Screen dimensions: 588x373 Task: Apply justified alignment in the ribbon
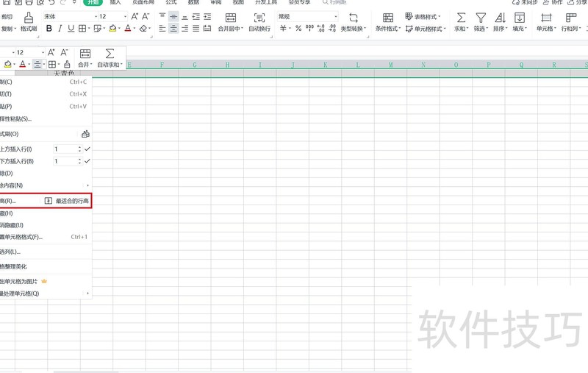pos(196,29)
